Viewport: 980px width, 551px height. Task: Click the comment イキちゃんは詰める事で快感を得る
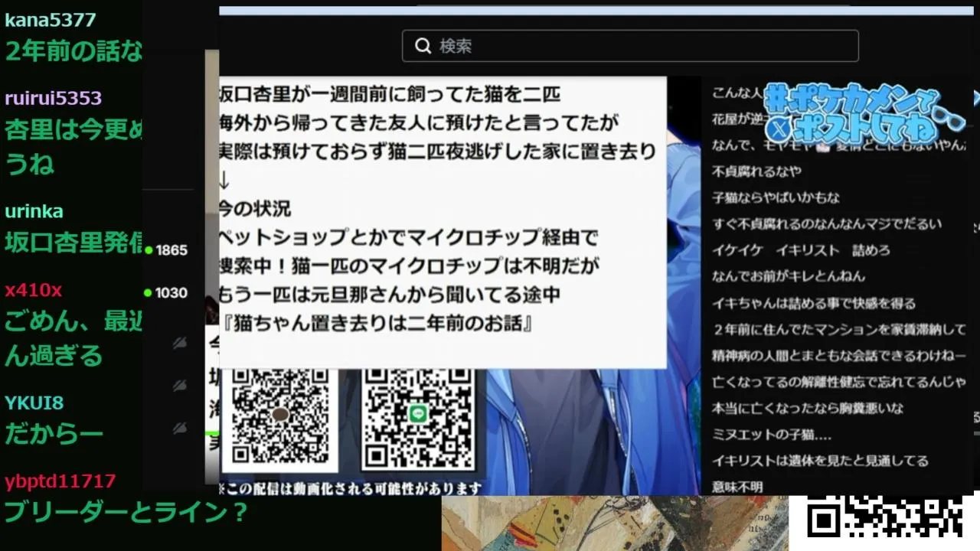(x=814, y=303)
